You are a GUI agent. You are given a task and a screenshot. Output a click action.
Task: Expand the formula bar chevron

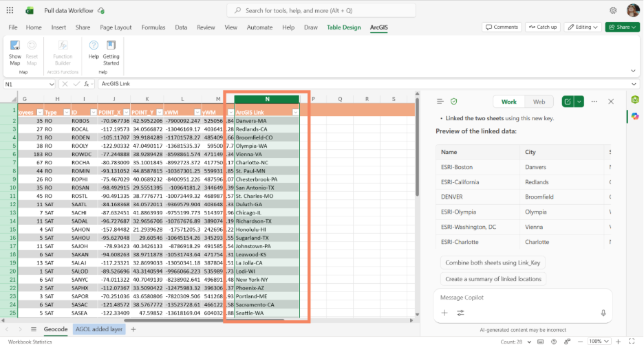click(x=634, y=84)
